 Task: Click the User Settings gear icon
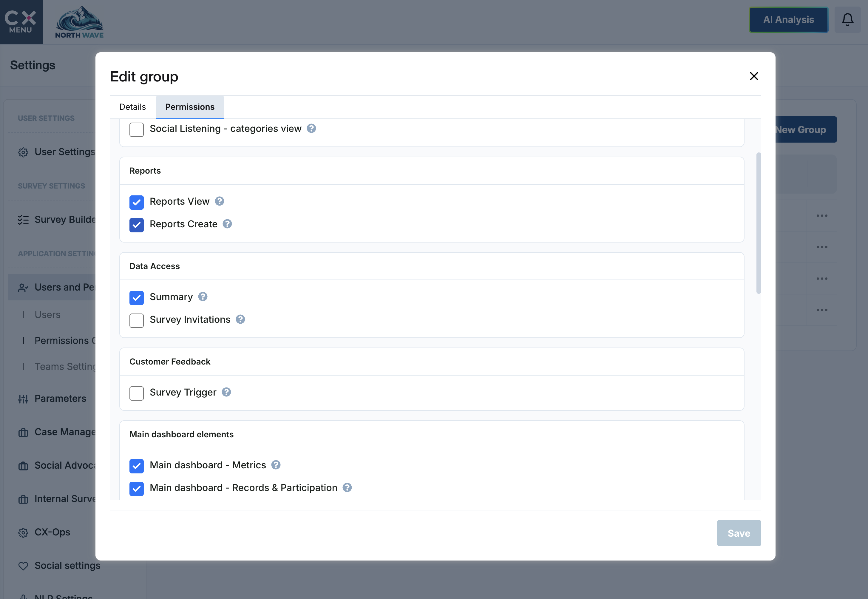(x=23, y=152)
